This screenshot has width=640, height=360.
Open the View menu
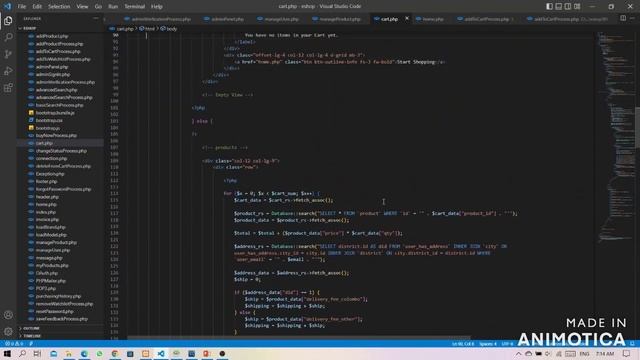(x=82, y=7)
